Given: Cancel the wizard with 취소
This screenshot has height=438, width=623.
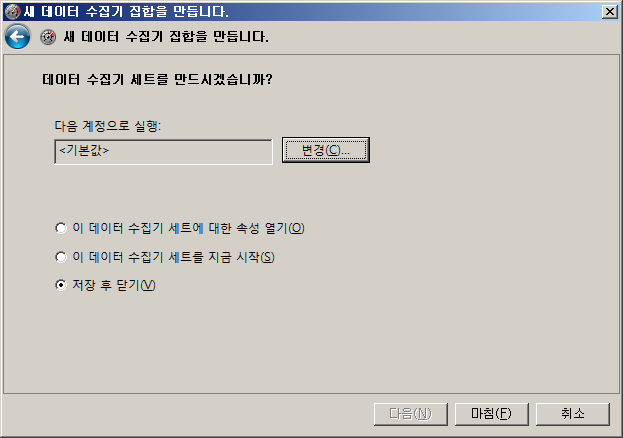Looking at the screenshot, I should 573,414.
